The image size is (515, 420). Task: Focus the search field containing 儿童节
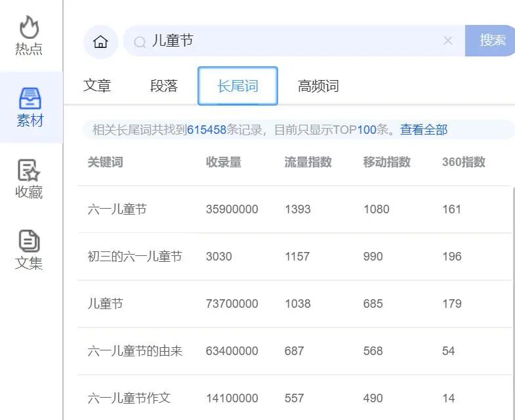(294, 41)
